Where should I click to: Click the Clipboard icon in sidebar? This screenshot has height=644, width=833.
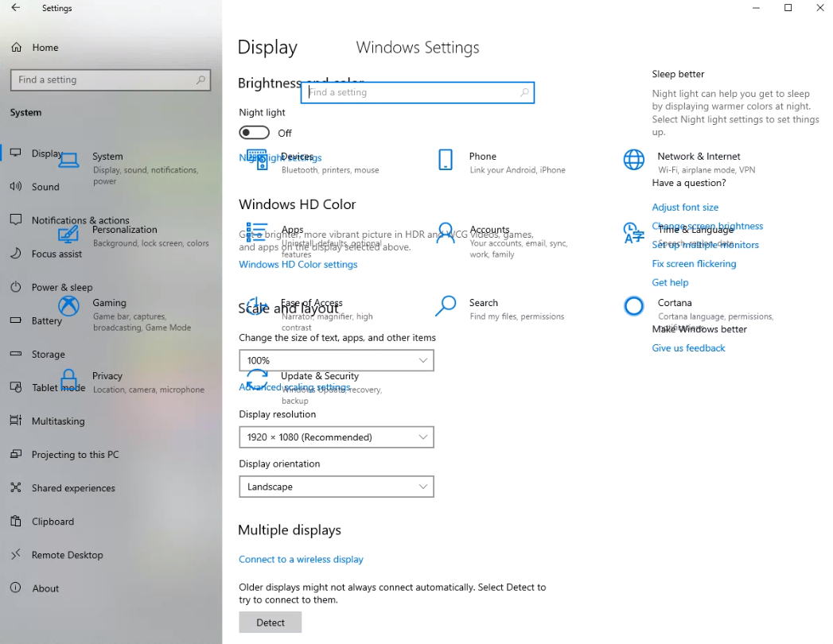pyautogui.click(x=16, y=521)
